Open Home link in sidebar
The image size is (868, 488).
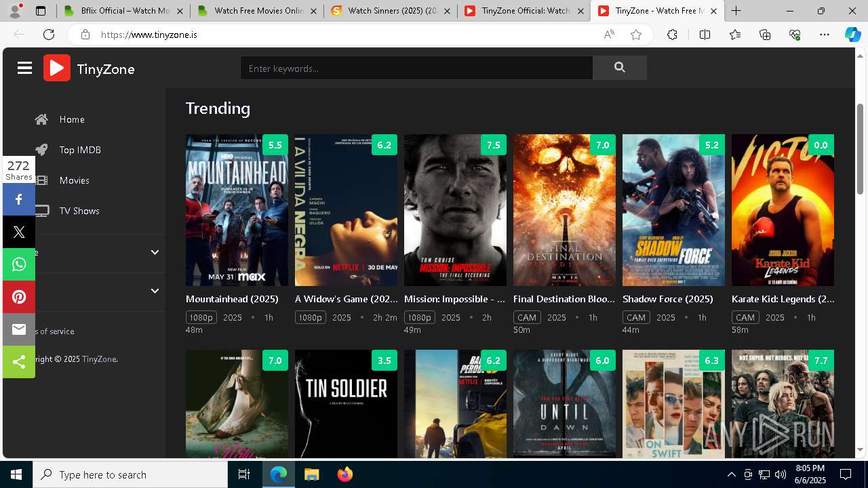(72, 119)
